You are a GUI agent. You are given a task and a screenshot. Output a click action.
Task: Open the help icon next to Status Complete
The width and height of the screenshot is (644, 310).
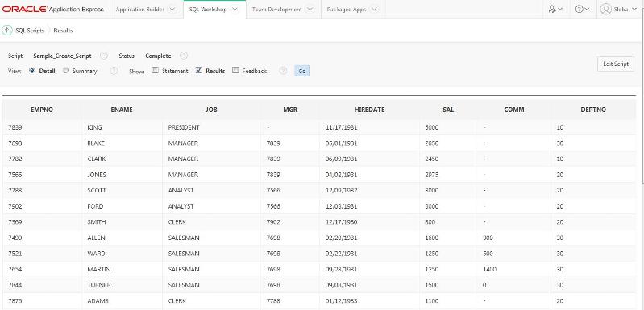(184, 56)
